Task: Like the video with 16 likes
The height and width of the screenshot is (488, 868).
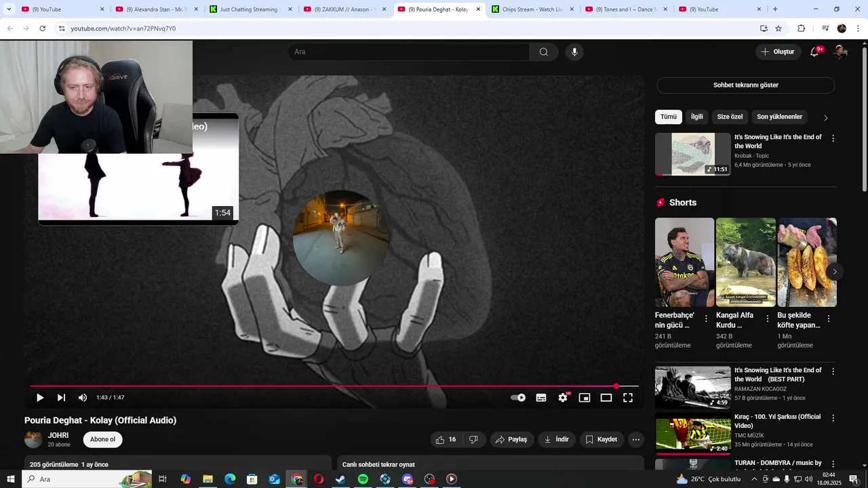Action: tap(446, 439)
